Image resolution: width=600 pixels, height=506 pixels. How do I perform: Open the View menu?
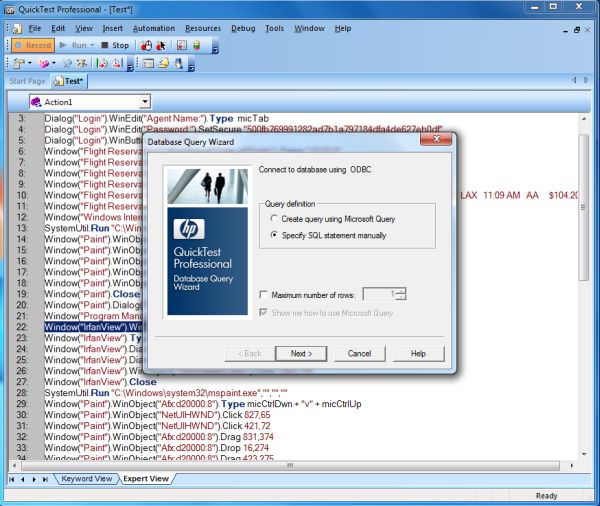(x=84, y=29)
